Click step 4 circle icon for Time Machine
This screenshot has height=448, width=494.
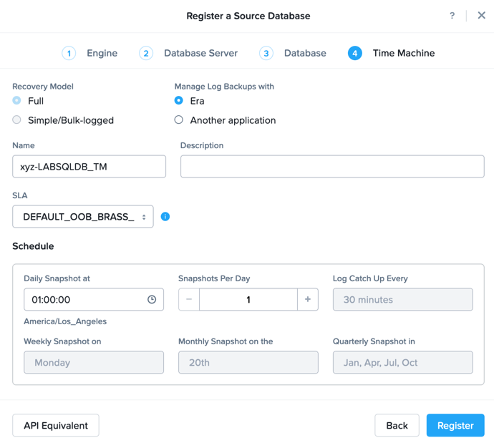354,53
